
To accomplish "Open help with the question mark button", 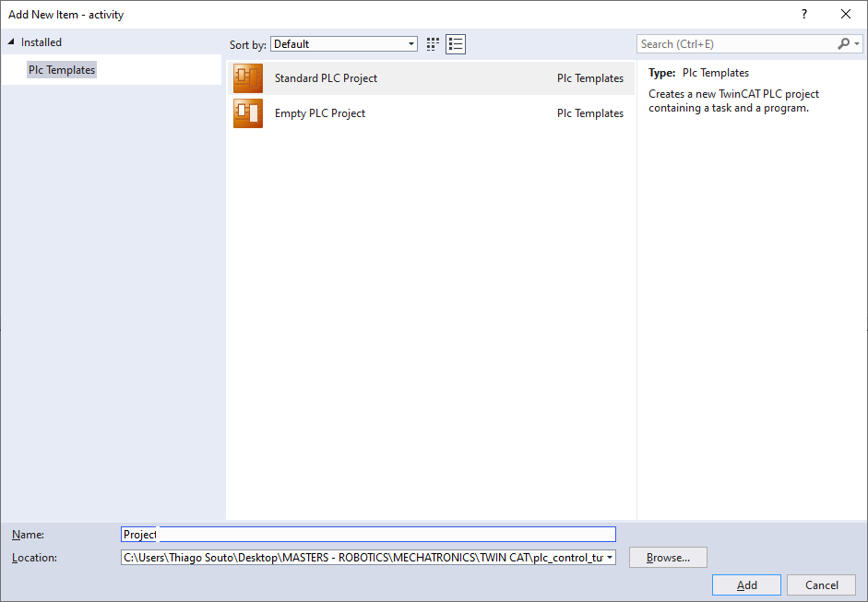I will click(804, 14).
